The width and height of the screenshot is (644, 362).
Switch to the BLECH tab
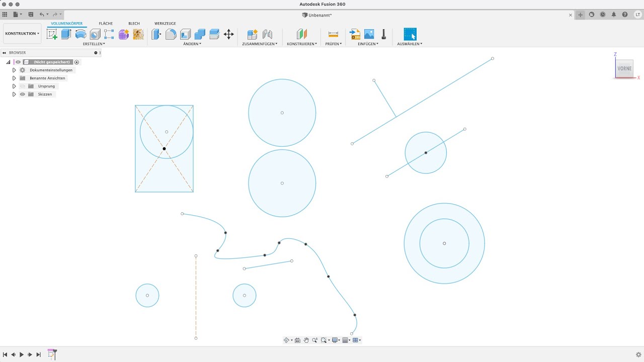pos(134,24)
